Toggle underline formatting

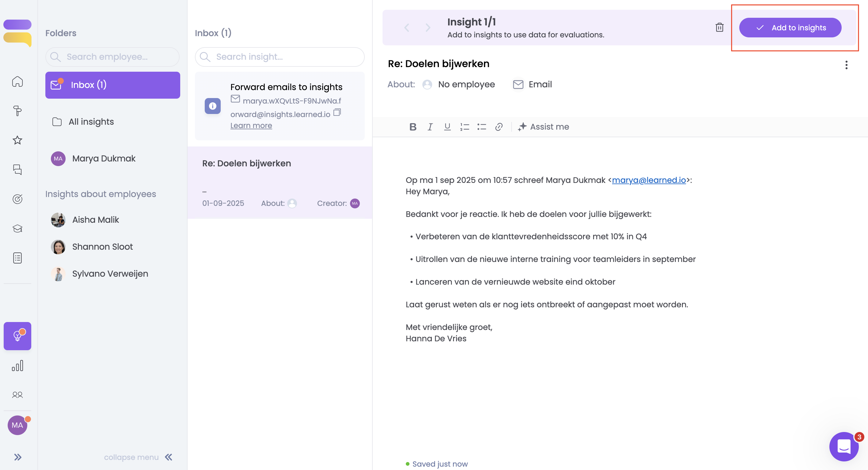447,127
